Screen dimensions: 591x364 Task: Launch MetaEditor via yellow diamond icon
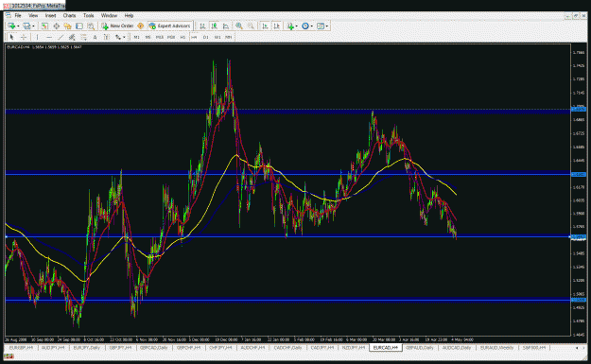tap(141, 26)
